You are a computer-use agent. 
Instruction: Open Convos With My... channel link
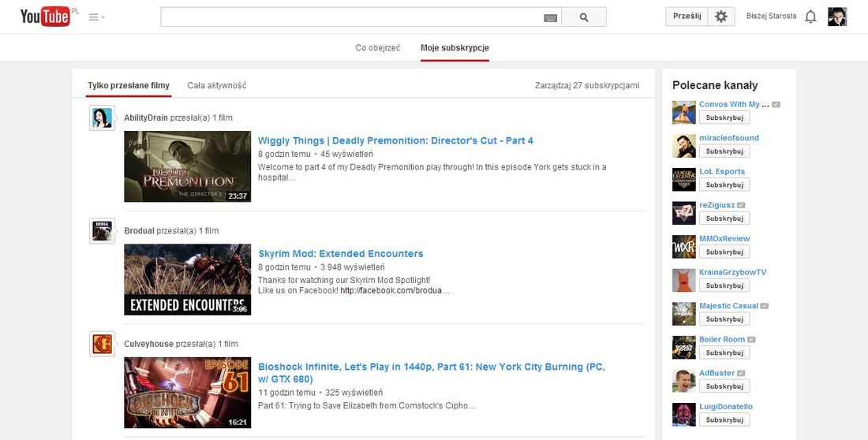coord(734,104)
